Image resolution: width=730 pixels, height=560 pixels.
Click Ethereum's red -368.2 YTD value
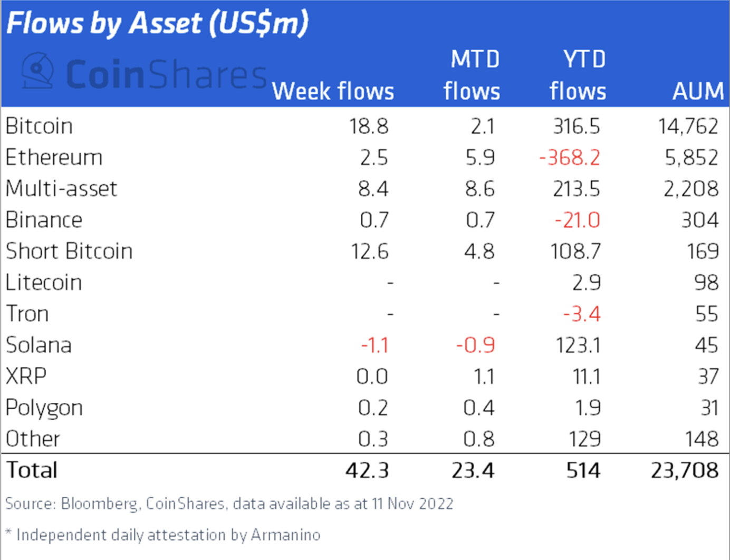[570, 158]
